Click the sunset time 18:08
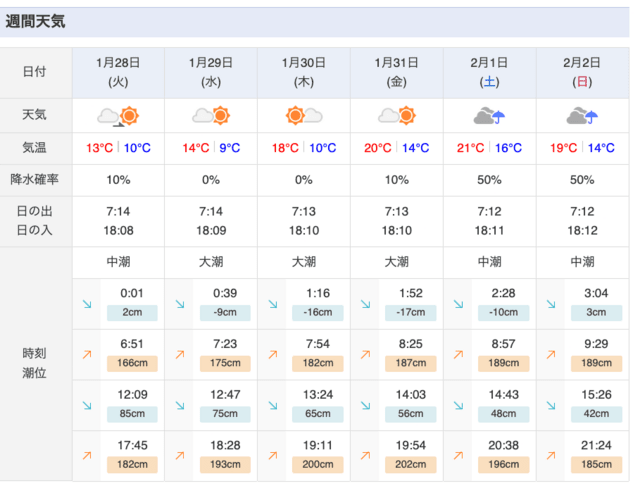 coord(118,231)
